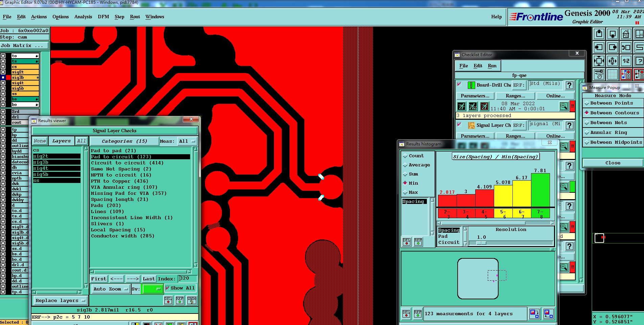Click the zoom out arrows icon
This screenshot has width=644, height=325.
coord(613,61)
